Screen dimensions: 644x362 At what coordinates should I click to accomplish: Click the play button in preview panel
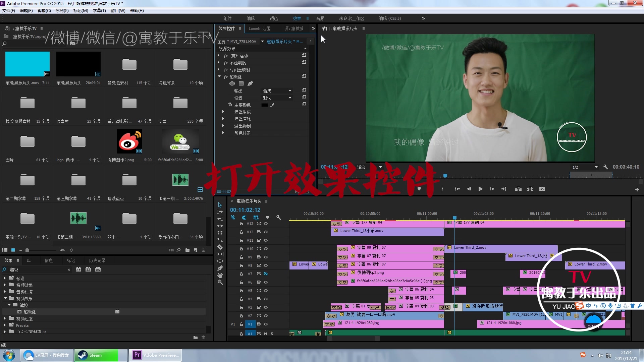(x=480, y=189)
